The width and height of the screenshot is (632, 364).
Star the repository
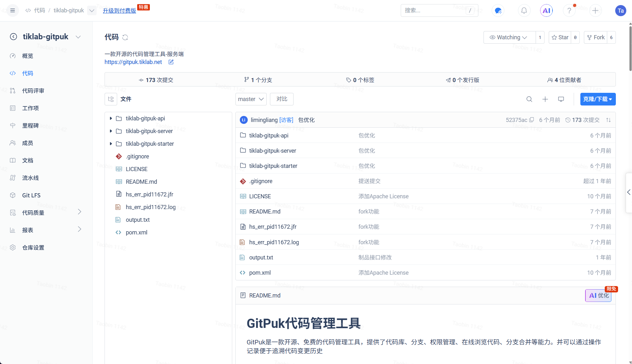coord(560,37)
